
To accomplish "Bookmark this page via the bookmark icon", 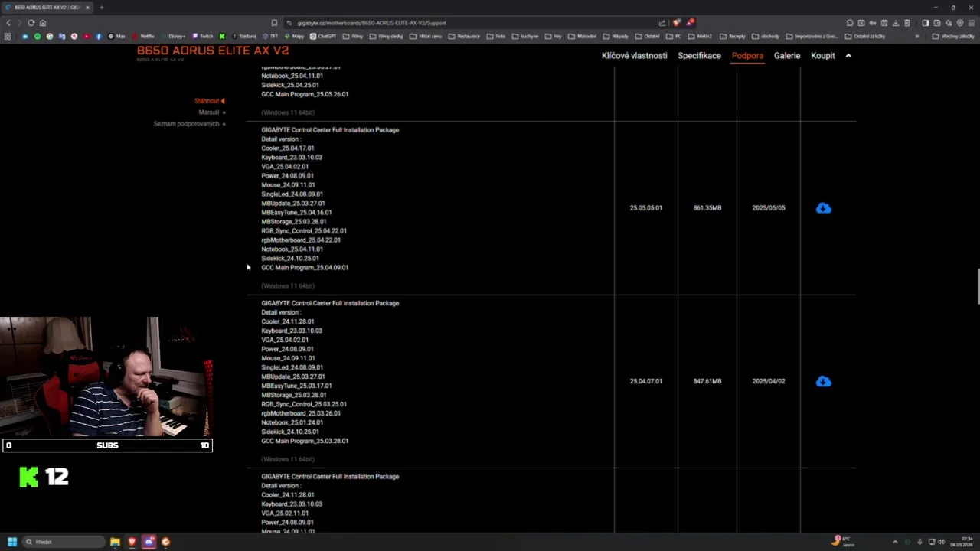I will tap(274, 23).
